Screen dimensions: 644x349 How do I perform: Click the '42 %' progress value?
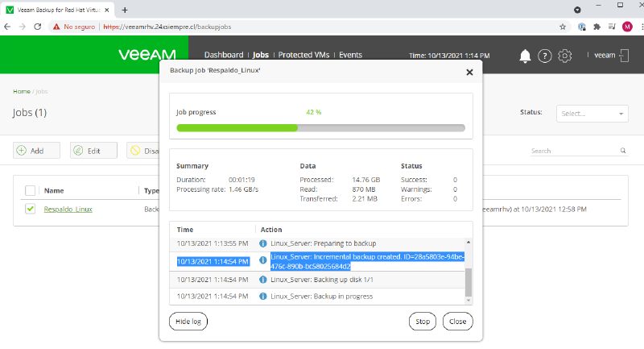click(x=314, y=112)
